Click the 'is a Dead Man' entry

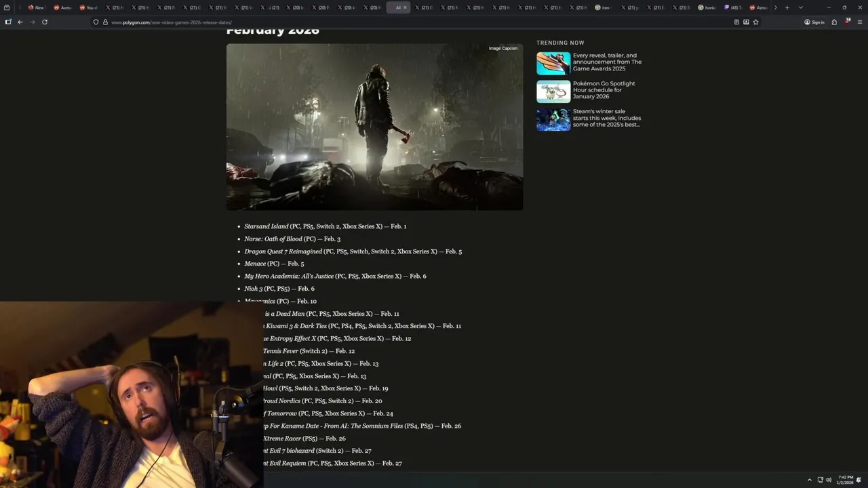(332, 314)
